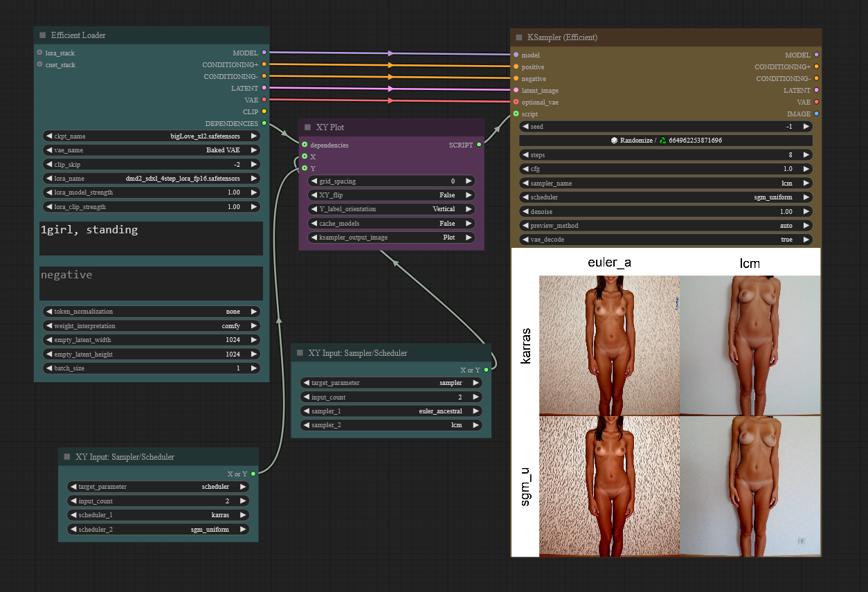Image resolution: width=868 pixels, height=592 pixels.
Task: Open the ckpt_name combo showing bigLove_xl2.safetensors
Action: (x=152, y=136)
